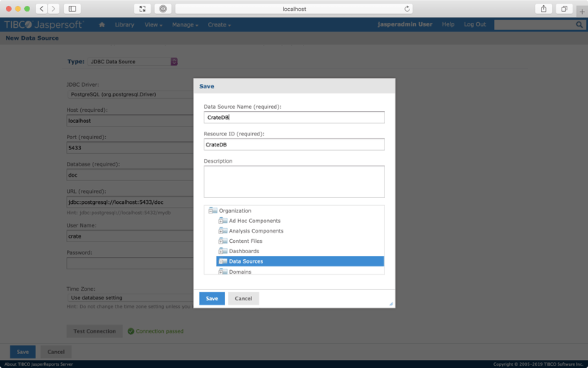Click Save in the Save dialog
This screenshot has width=588, height=368.
point(212,299)
